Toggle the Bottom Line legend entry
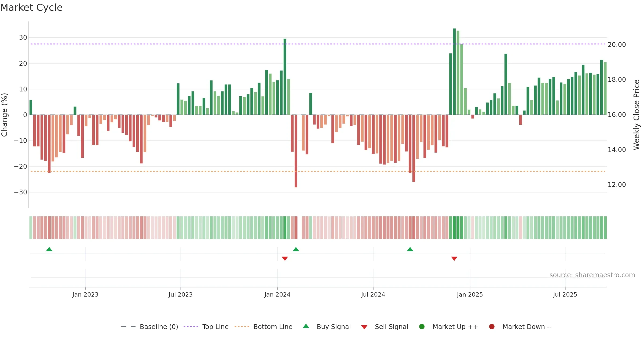The width and height of the screenshot is (644, 362). point(264,327)
